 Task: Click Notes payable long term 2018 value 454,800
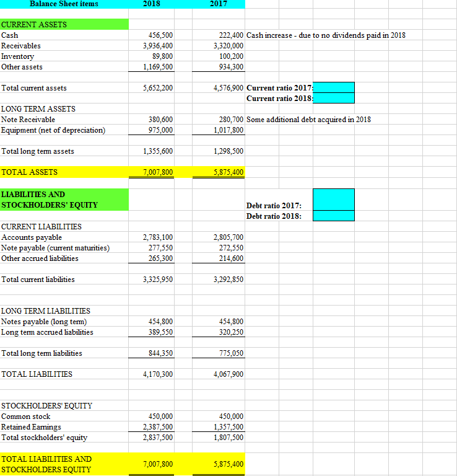pyautogui.click(x=160, y=322)
